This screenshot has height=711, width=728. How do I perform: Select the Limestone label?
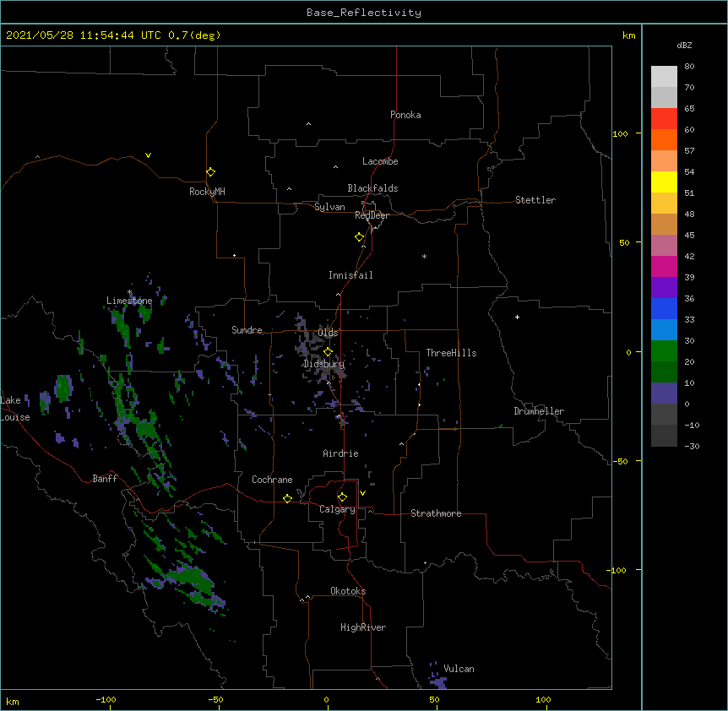tap(129, 301)
